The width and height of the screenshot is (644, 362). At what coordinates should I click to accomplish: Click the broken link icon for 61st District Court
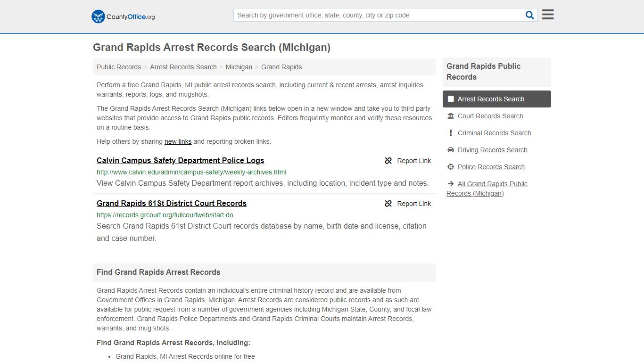[x=388, y=204]
